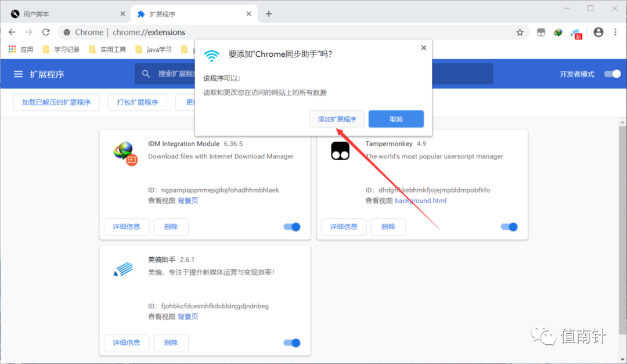Open Tampermonkey's background.html link
627x364 pixels.
coord(421,201)
